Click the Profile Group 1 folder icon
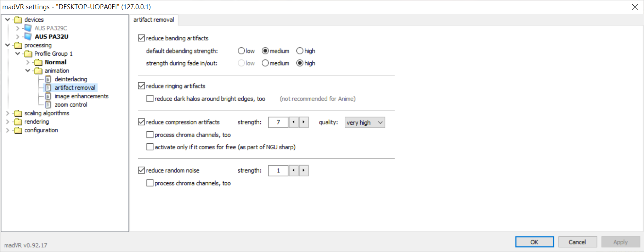The height and width of the screenshot is (252, 644). (28, 54)
